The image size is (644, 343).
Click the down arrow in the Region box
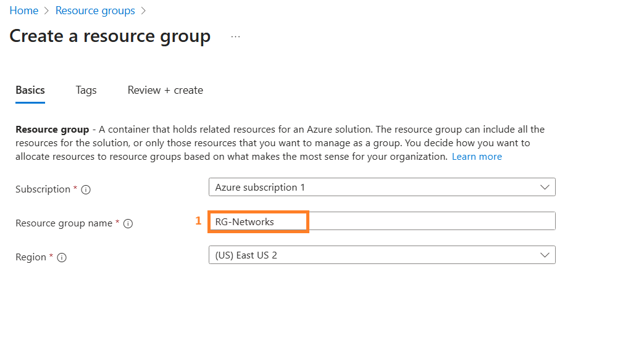[545, 255]
